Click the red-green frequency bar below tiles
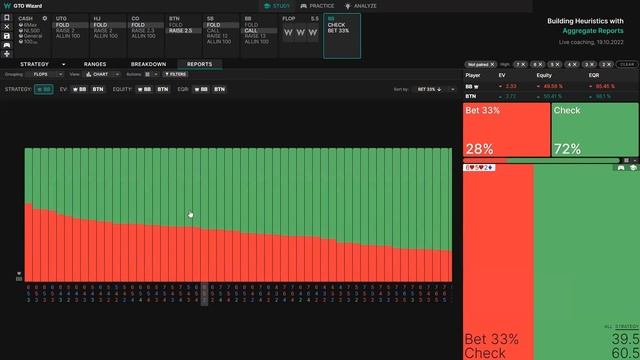This screenshot has width=640, height=360. tap(542, 160)
